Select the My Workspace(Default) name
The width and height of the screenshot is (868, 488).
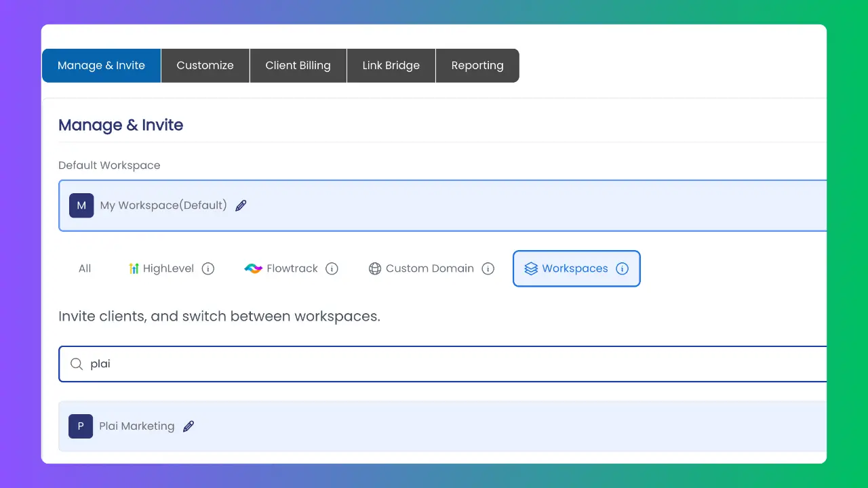pos(163,205)
